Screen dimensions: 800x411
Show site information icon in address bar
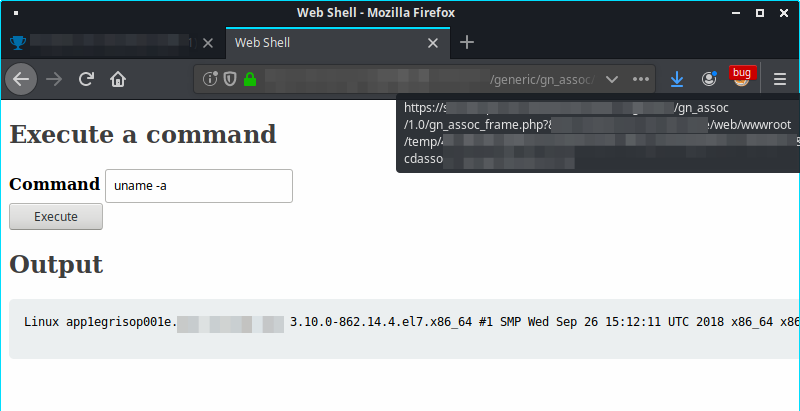tap(210, 79)
